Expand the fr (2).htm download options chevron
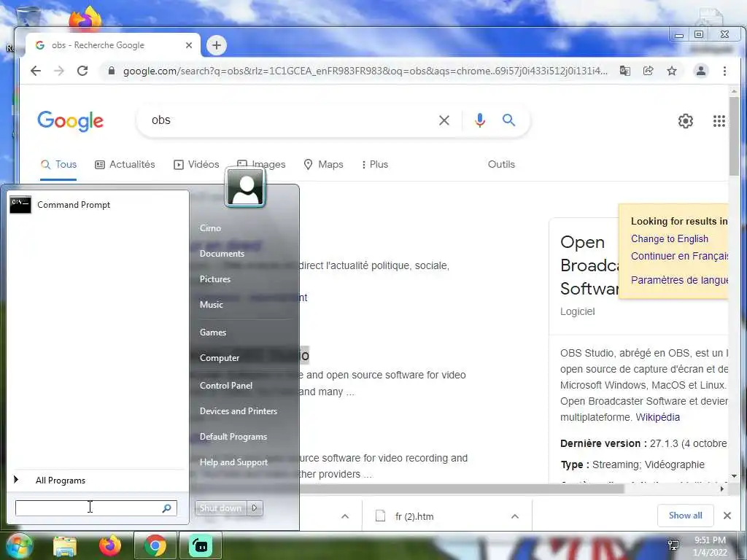This screenshot has width=747, height=560. tap(514, 516)
